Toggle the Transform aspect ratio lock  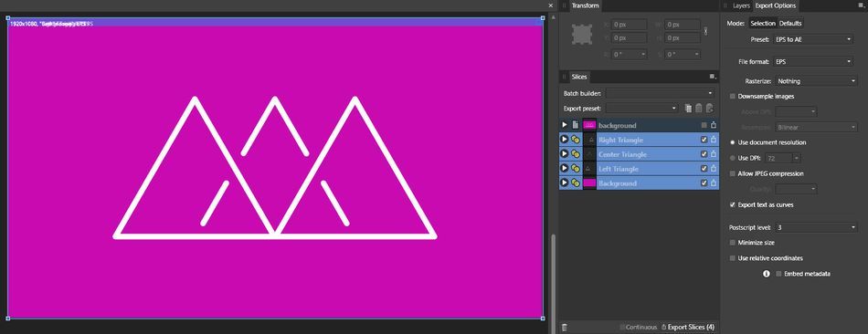click(x=705, y=32)
